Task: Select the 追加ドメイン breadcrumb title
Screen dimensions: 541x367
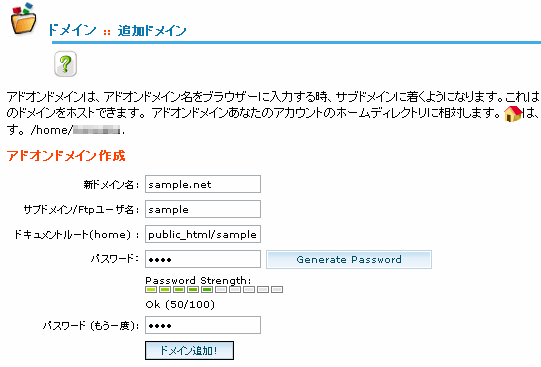Action: 152,31
